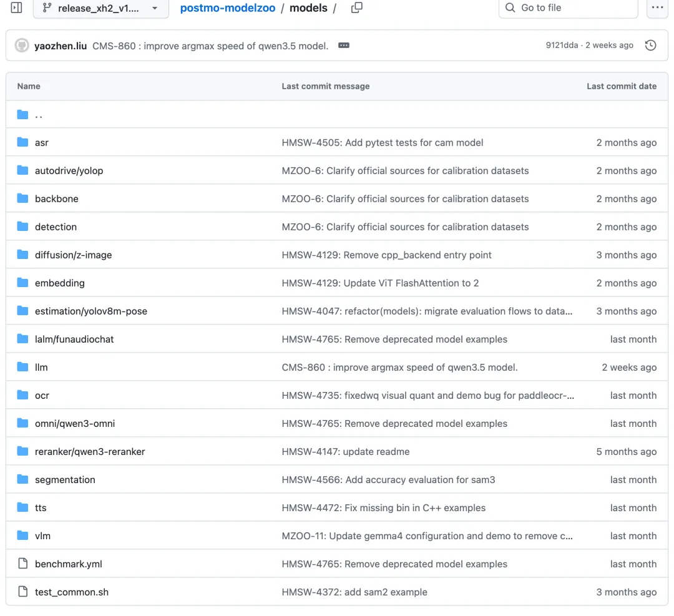Screen dimensions: 674x616
Task: Click the backbone folder icon
Action: (x=22, y=198)
